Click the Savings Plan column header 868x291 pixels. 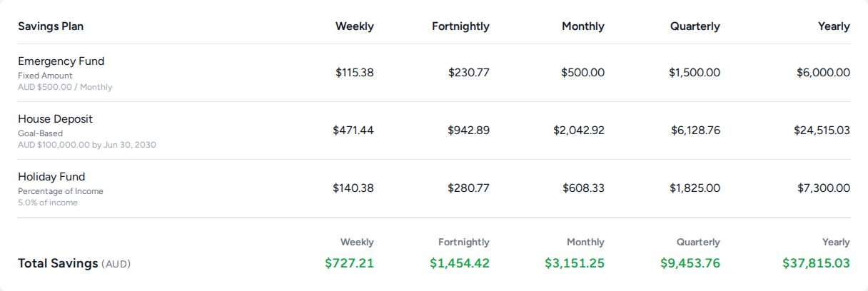tap(51, 26)
